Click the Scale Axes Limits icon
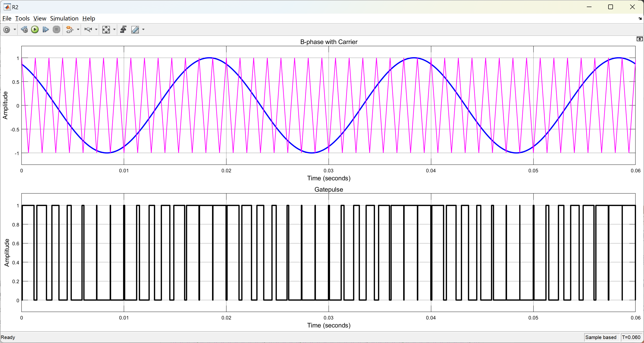This screenshot has width=644, height=343. click(106, 30)
